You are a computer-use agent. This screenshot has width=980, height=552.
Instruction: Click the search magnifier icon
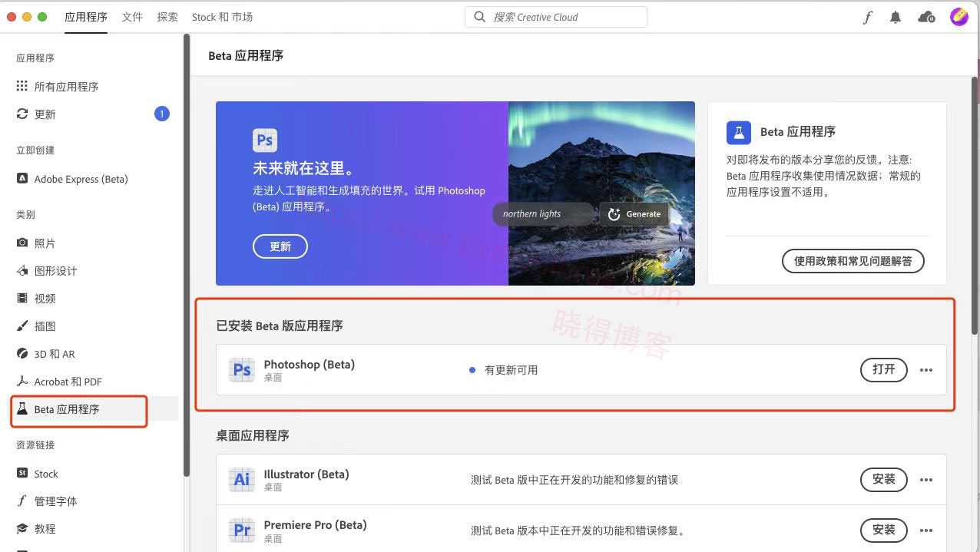[480, 17]
